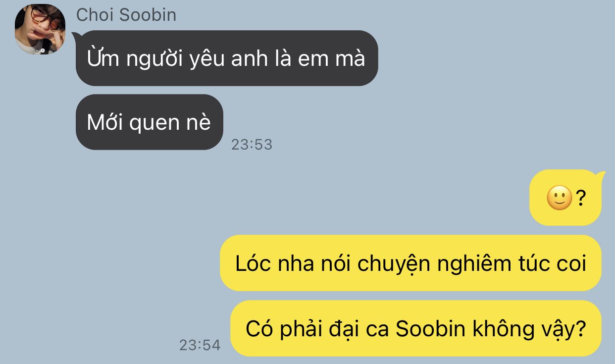Tap the tail of the first gray message bubble
The width and height of the screenshot is (615, 364).
click(75, 36)
